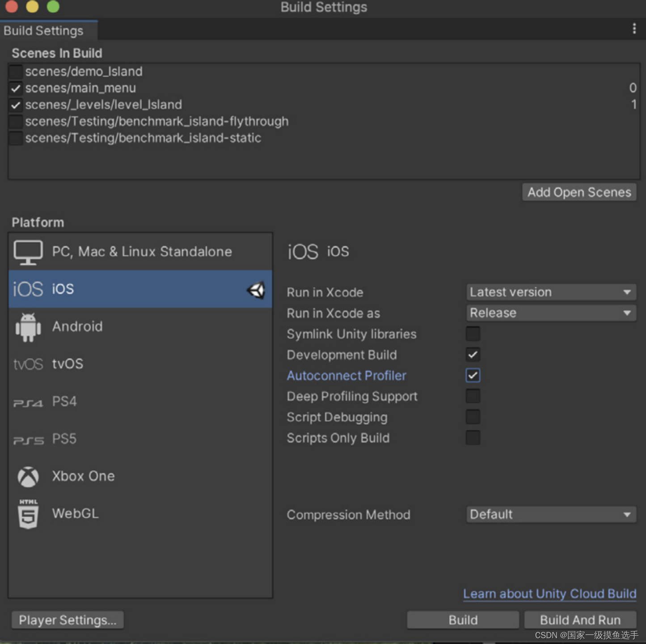Screen dimensions: 646x644
Task: Click the PC, Mac & Linux monitor icon
Action: [28, 252]
